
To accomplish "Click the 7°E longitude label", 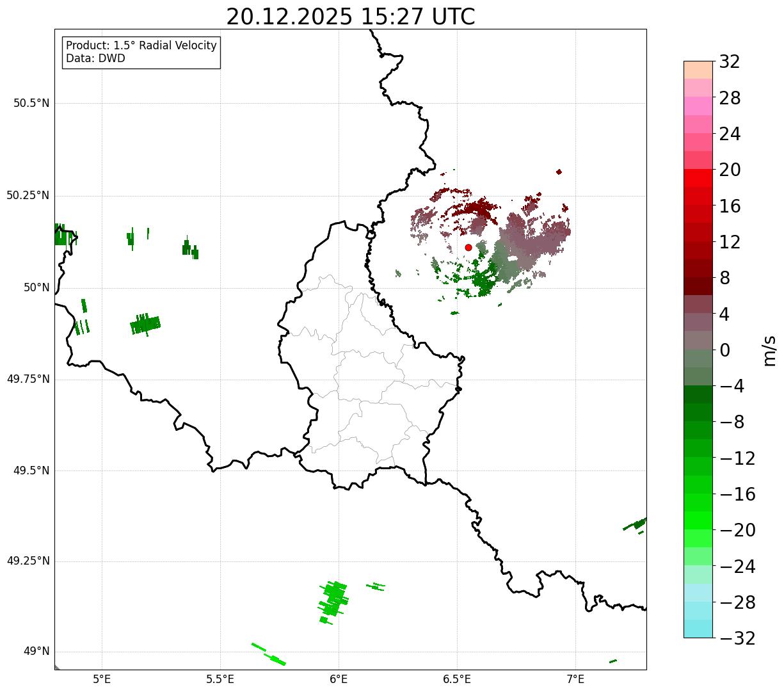I will [575, 679].
